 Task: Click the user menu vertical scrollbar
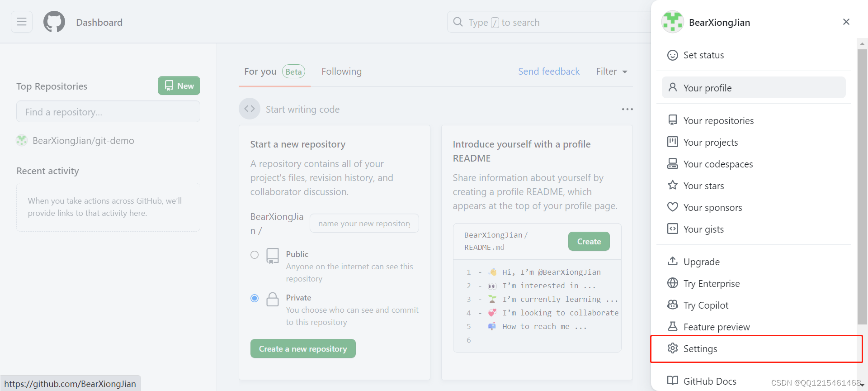tap(862, 186)
